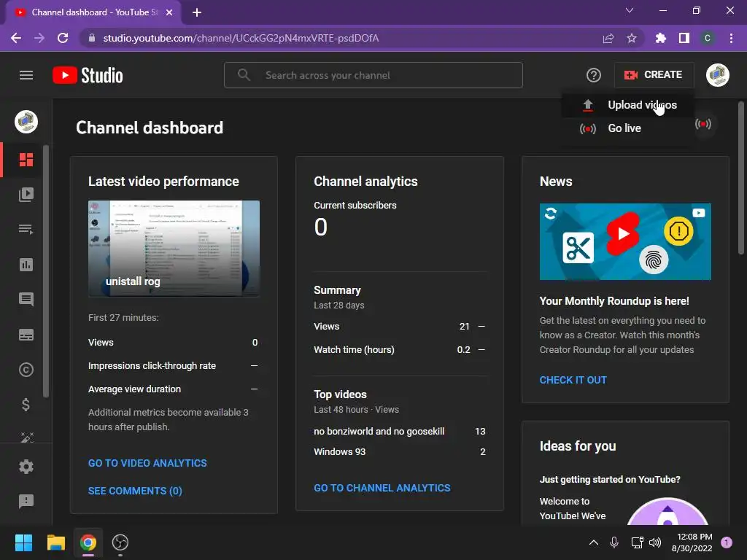
Task: Click 'Views' value 21 in Summary
Action: point(465,326)
